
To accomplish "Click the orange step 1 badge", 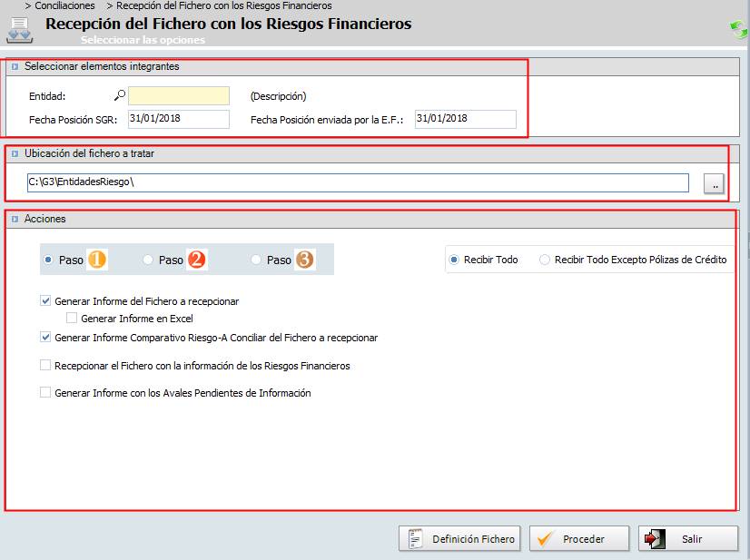I will click(97, 260).
